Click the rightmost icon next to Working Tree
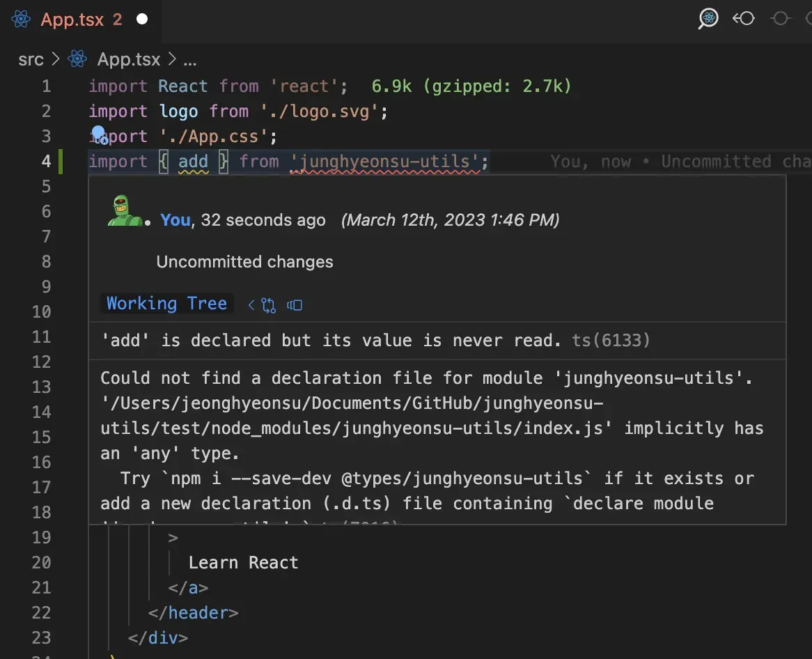Image resolution: width=812 pixels, height=659 pixels. (x=295, y=305)
